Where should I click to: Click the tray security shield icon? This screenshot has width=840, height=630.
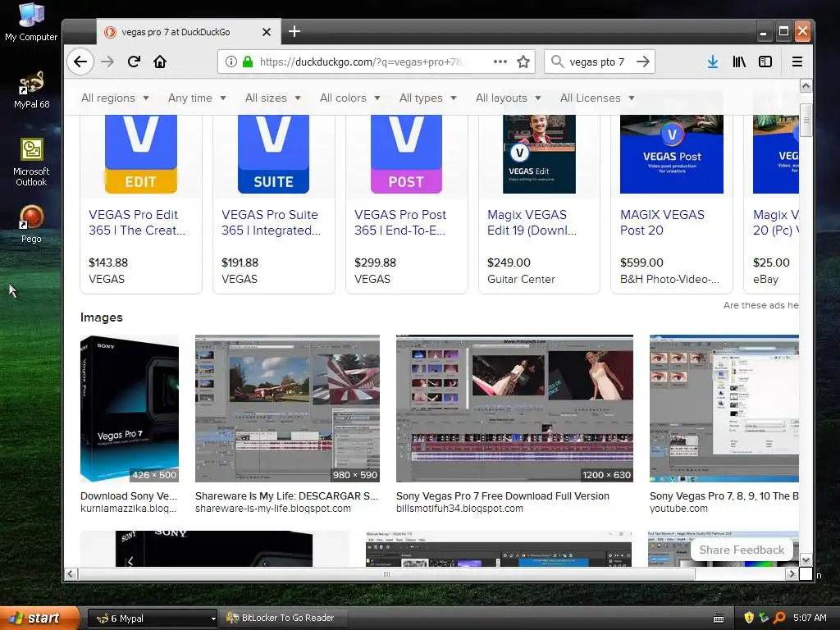pos(749,618)
